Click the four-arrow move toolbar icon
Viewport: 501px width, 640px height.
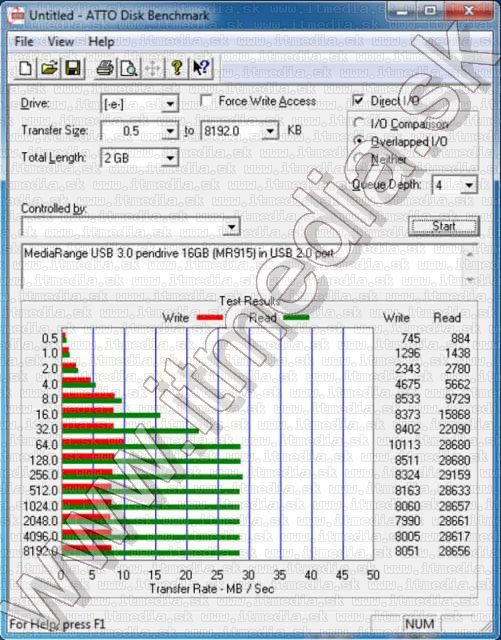[x=153, y=68]
